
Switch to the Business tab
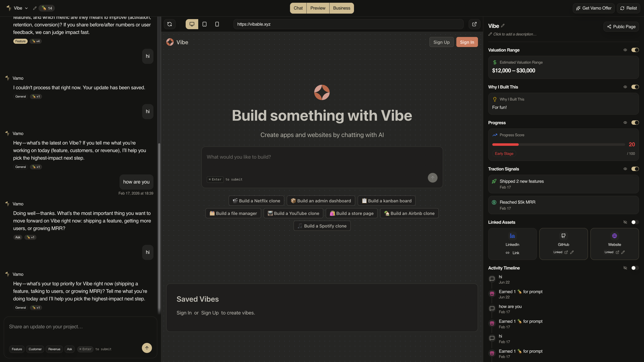click(x=341, y=8)
